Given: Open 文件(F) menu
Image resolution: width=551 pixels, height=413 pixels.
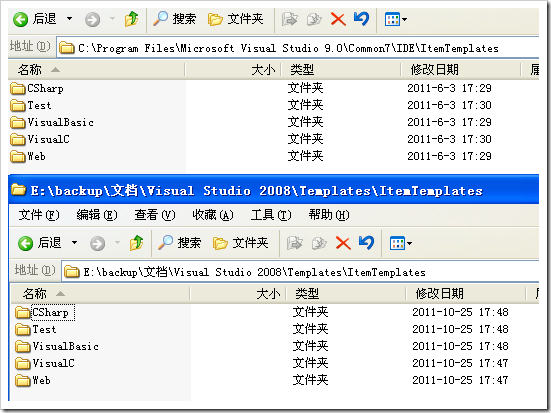Looking at the screenshot, I should coord(39,215).
